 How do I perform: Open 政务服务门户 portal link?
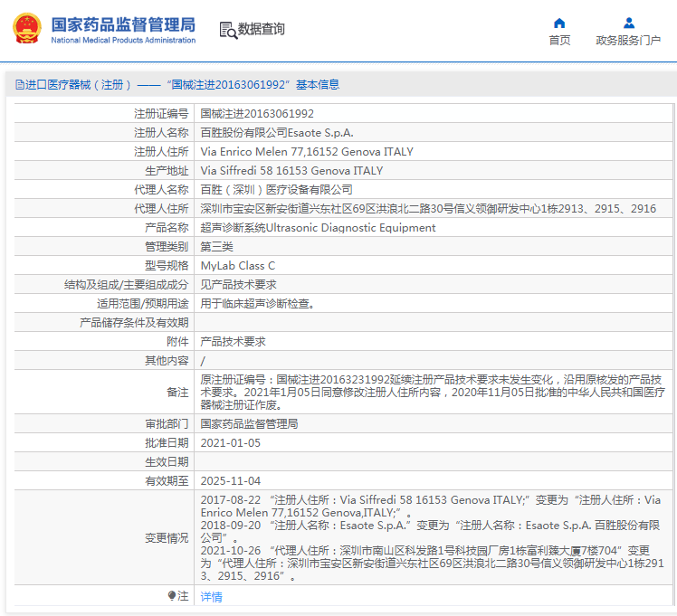point(628,40)
